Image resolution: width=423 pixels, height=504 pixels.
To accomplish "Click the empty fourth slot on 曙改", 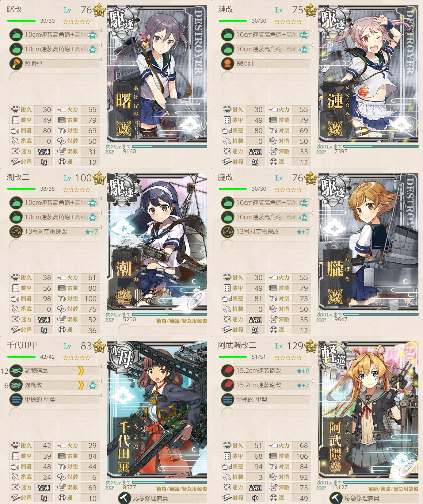I will [x=54, y=78].
